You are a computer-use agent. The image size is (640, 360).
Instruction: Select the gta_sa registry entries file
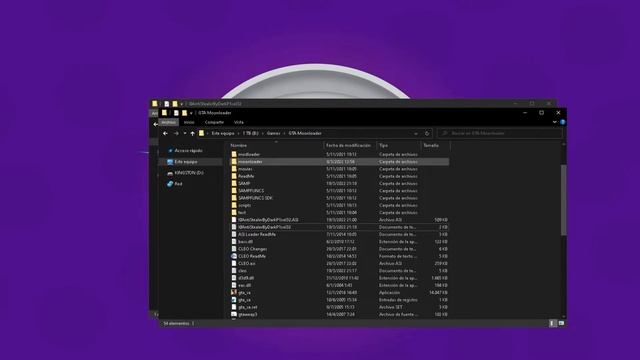pos(340,300)
